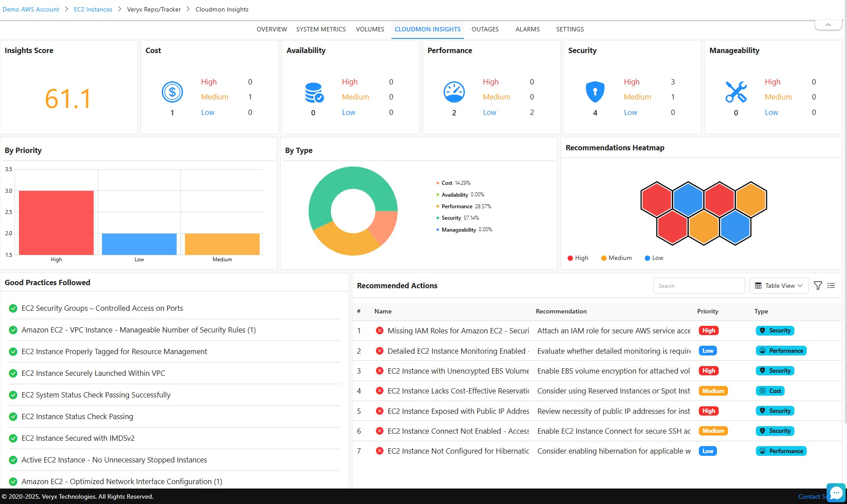The image size is (847, 504).
Task: Click the red High bar in priority chart
Action: pyautogui.click(x=56, y=222)
